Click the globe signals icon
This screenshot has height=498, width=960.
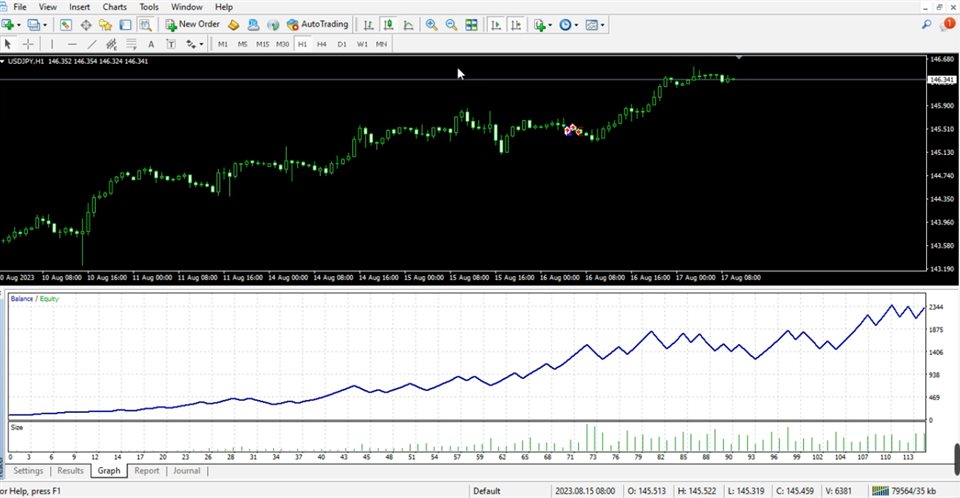(x=273, y=25)
